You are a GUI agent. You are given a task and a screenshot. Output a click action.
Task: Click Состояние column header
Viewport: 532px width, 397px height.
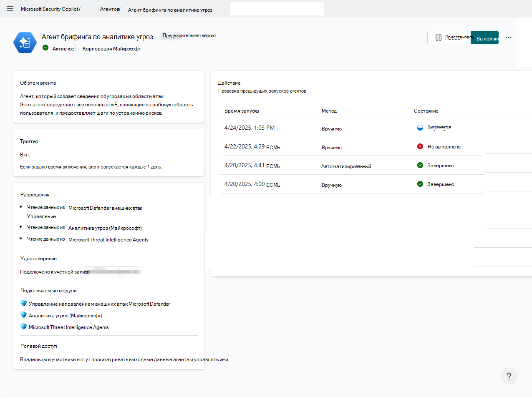coord(426,111)
